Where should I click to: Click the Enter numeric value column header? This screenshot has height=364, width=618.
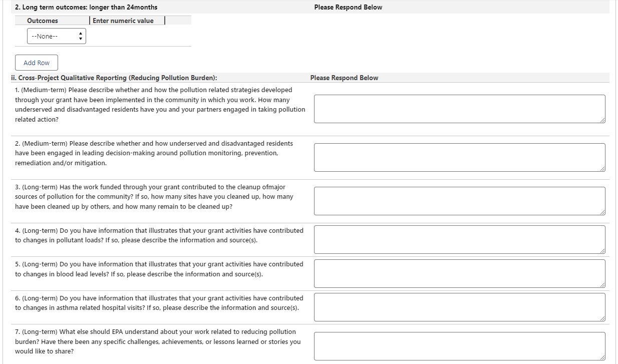coord(123,21)
